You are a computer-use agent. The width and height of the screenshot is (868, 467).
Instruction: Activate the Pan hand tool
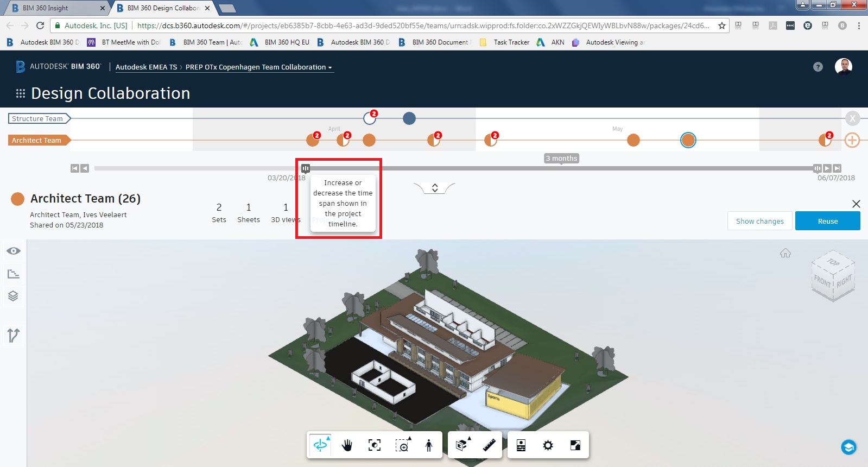(347, 445)
